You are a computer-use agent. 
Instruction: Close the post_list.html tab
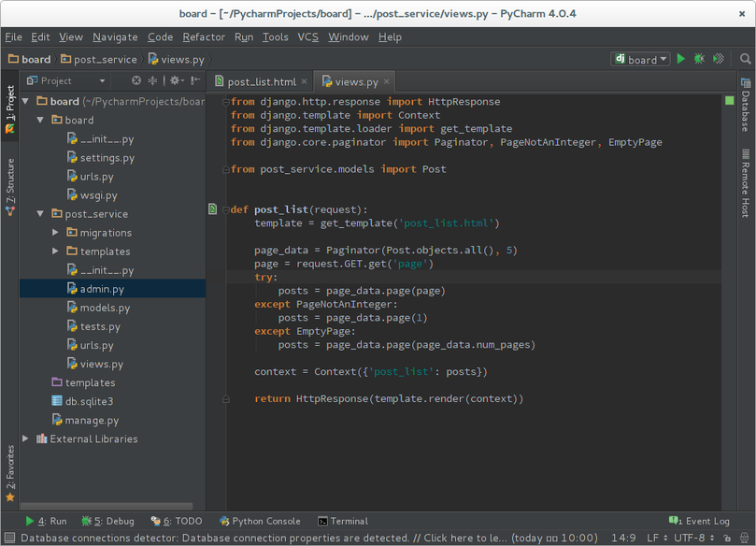click(x=305, y=81)
